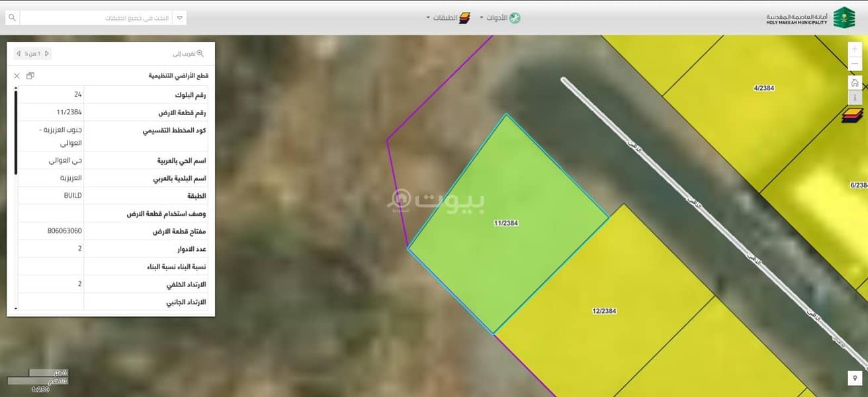Open the search layers dropdown arrow
The width and height of the screenshot is (868, 397).
179,18
